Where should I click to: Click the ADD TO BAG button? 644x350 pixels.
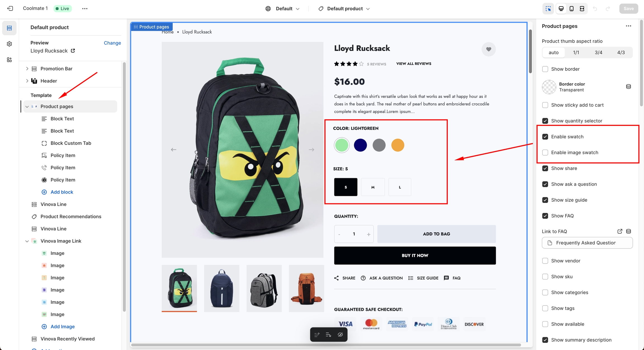click(x=436, y=234)
